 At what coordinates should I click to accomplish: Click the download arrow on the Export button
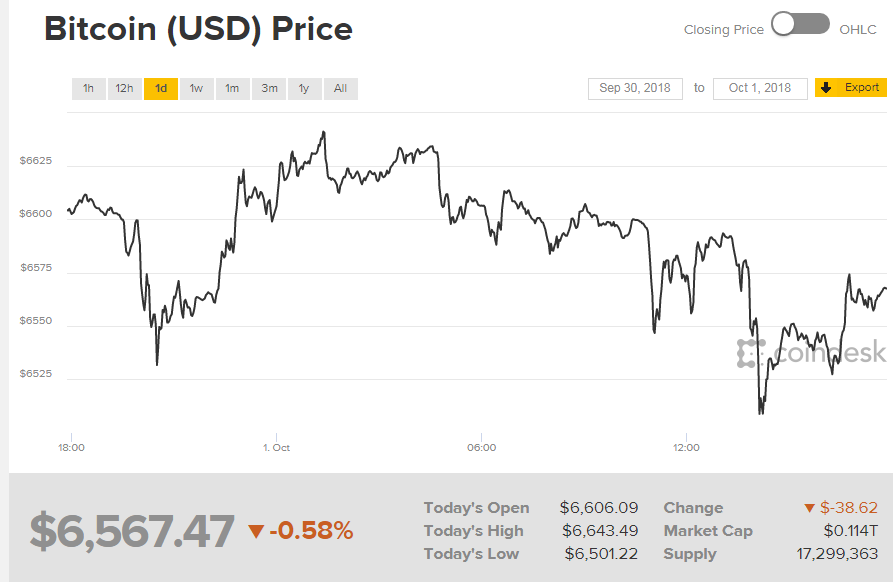tap(825, 88)
